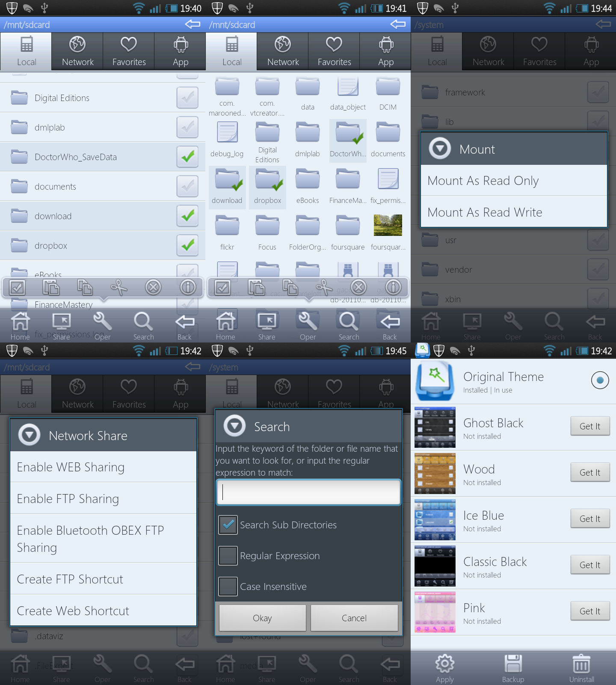The height and width of the screenshot is (685, 616).
Task: Open the flickr folder icon
Action: click(227, 226)
